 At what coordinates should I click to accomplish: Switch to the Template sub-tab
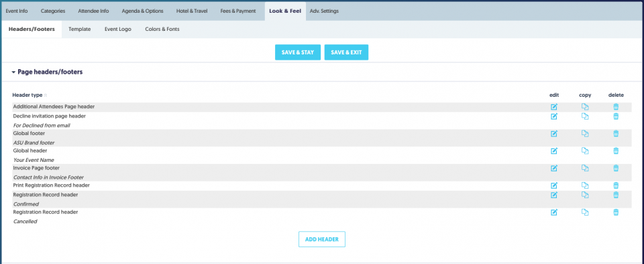tap(80, 29)
